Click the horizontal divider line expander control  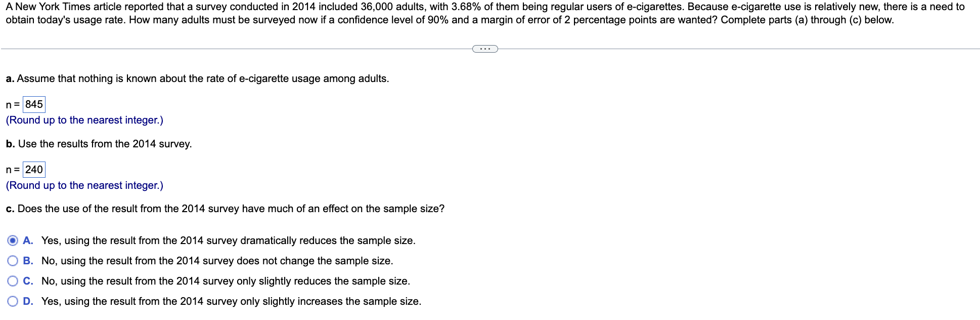pyautogui.click(x=484, y=49)
